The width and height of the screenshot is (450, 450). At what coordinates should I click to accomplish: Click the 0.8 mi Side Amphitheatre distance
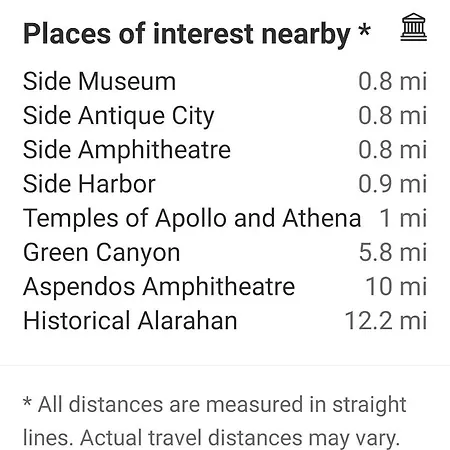pyautogui.click(x=393, y=150)
